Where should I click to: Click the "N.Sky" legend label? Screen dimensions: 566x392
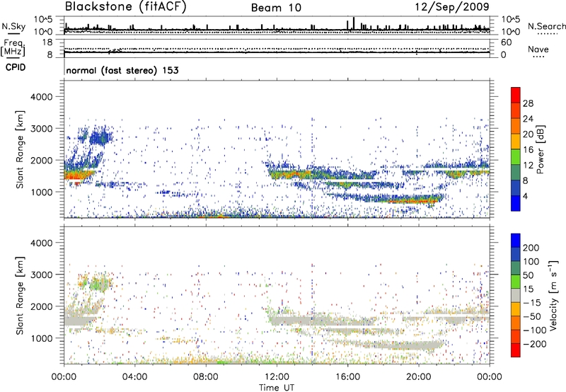(13, 26)
